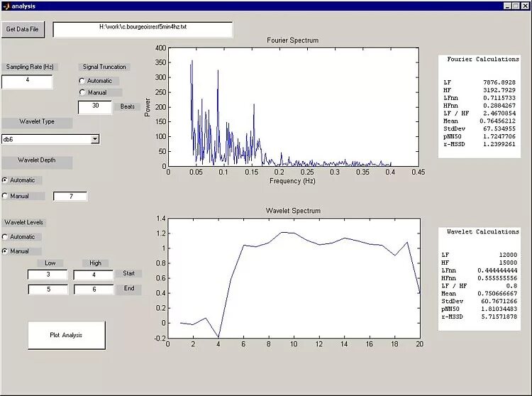Select the data file path field
532x396 pixels.
143,30
